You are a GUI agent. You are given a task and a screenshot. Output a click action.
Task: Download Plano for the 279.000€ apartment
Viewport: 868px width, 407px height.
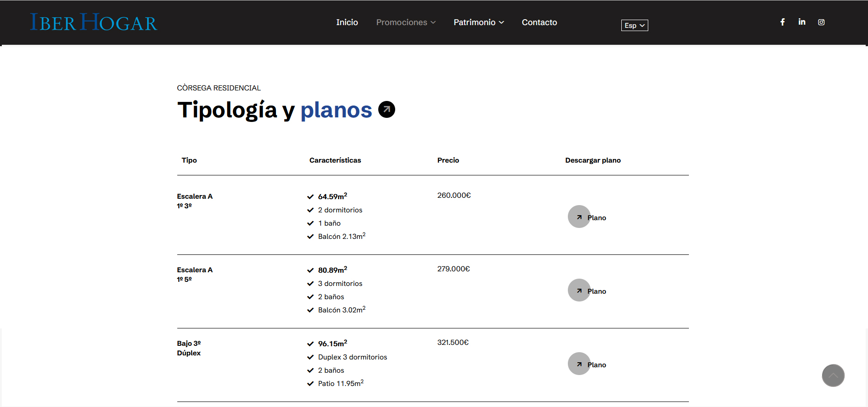[597, 291]
